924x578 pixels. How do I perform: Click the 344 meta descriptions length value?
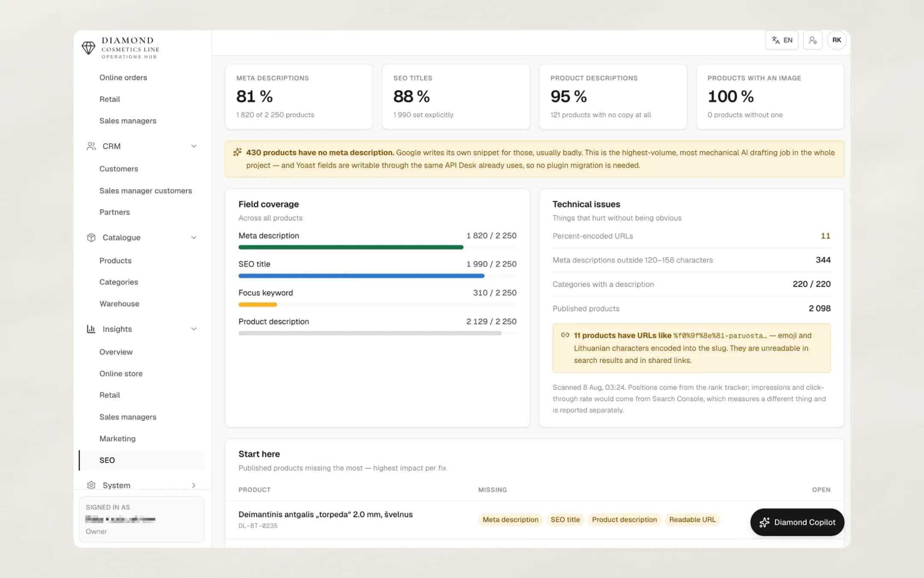coord(823,260)
